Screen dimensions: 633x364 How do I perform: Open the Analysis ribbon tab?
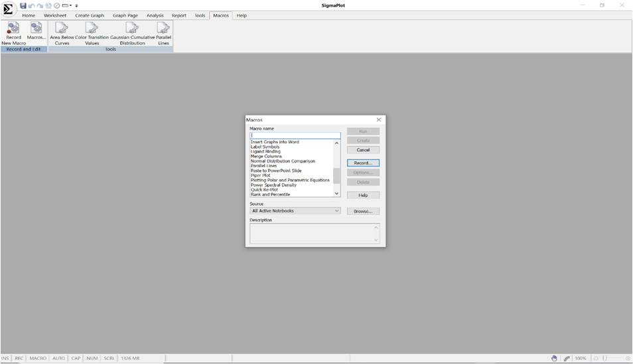pos(155,15)
